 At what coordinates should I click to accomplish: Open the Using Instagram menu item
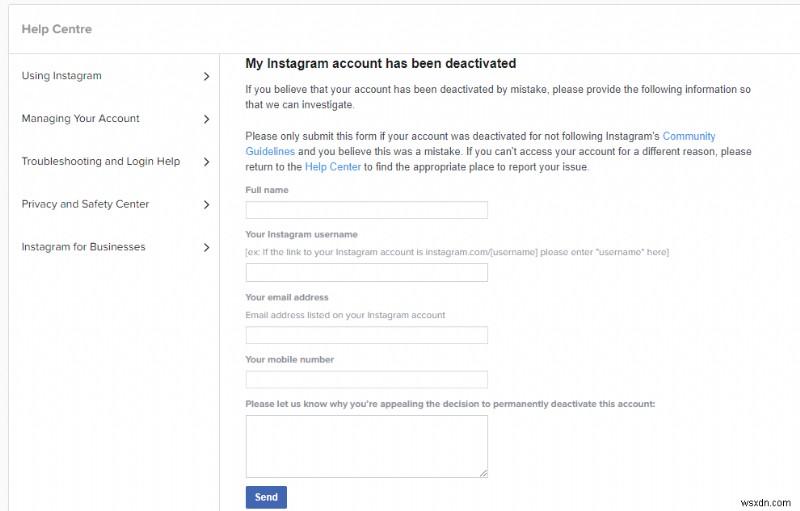click(x=62, y=76)
